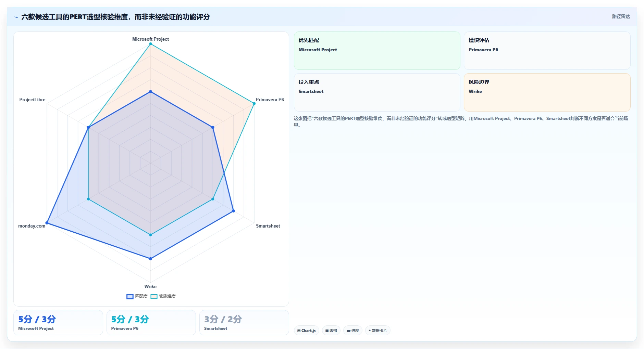Click the blue data point on the Microsoft Project axis

150,92
